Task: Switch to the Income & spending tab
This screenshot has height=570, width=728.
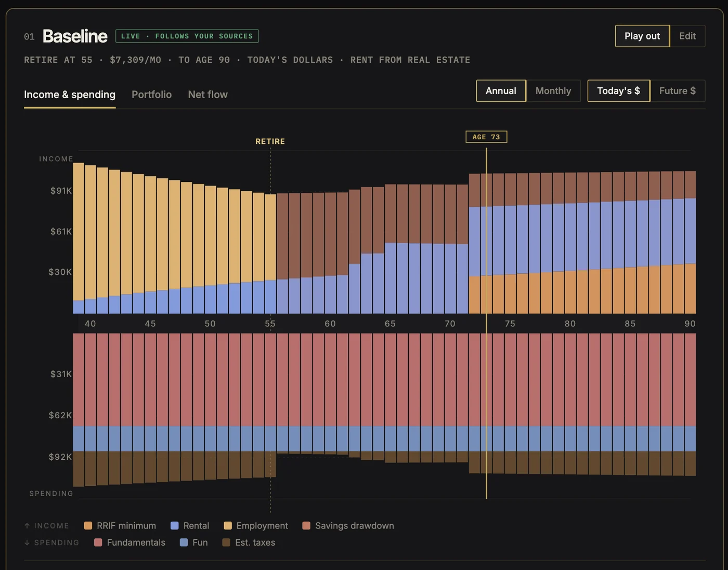Action: 70,95
